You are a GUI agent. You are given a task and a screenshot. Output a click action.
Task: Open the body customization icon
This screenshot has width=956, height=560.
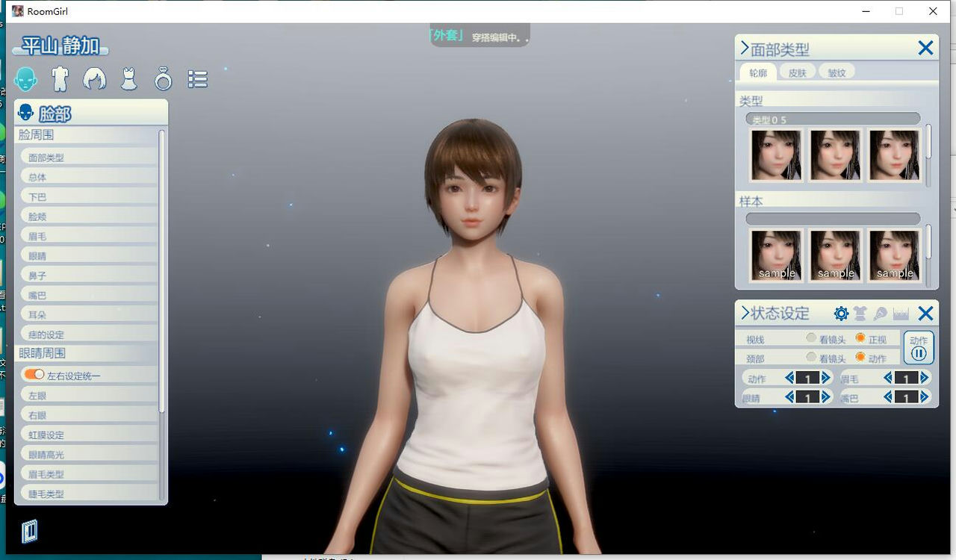click(61, 78)
